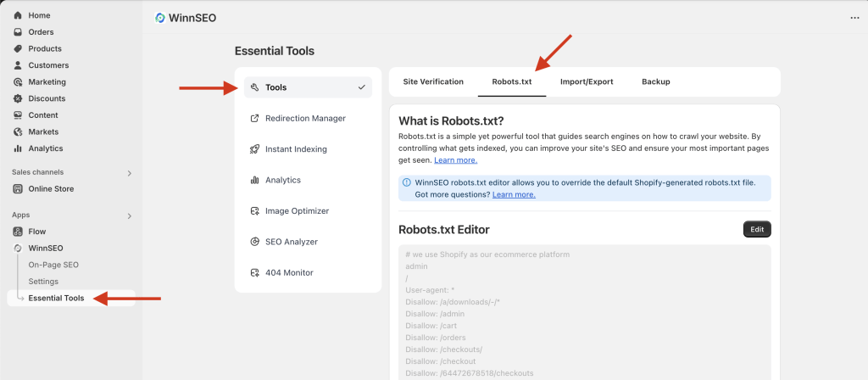Click the WinnSEO app icon in the sidebar
The width and height of the screenshot is (868, 380).
[x=18, y=249]
